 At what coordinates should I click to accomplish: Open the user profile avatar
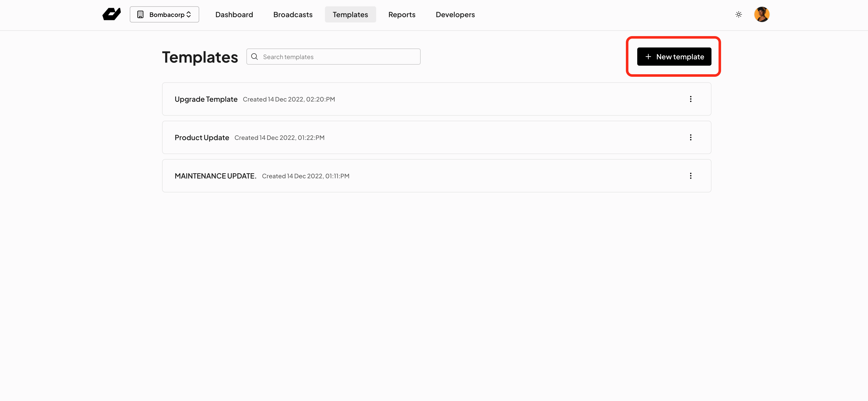[x=761, y=14]
